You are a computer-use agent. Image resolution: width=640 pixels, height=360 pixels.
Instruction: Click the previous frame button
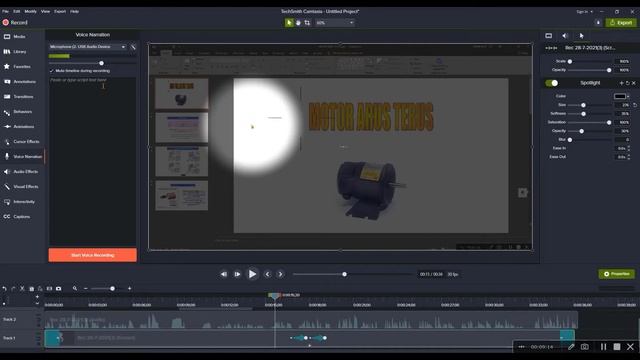(224, 274)
